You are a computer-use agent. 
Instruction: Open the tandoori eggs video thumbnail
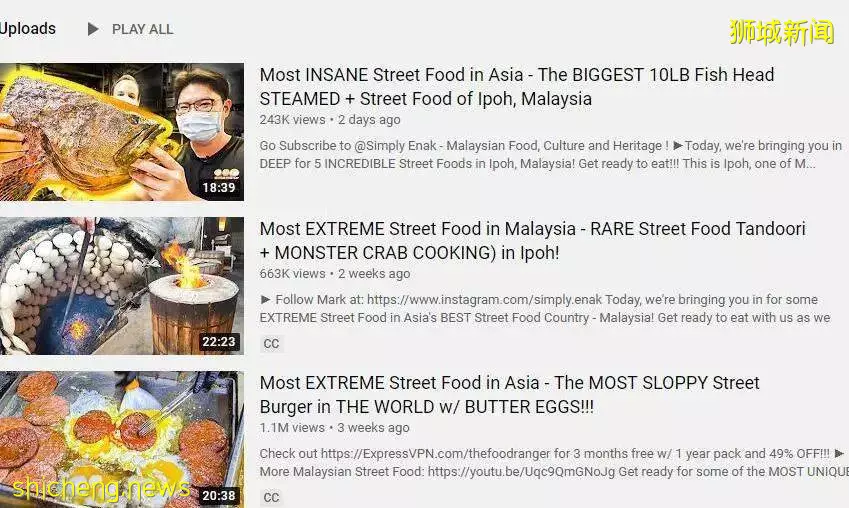coord(122,286)
